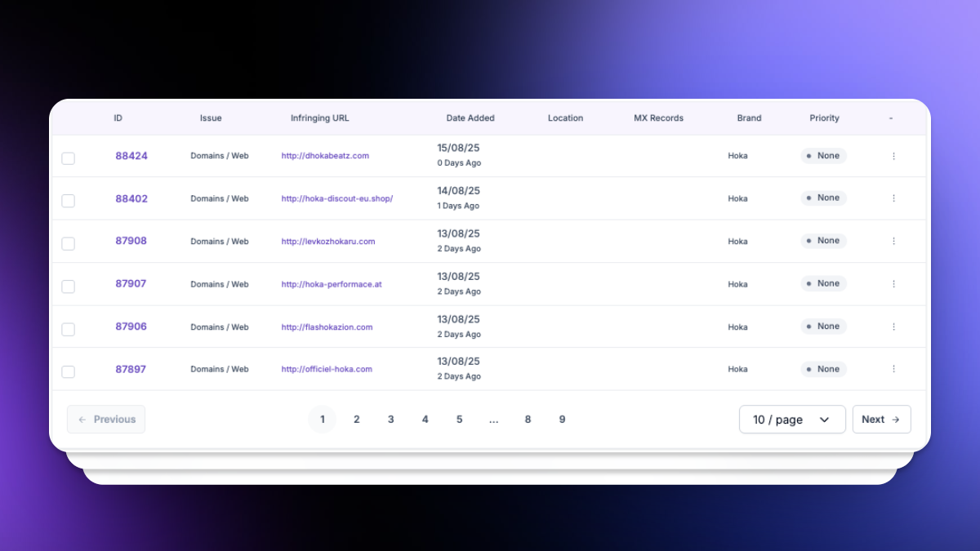
Task: Click None priority badge for row 88424
Action: [823, 156]
